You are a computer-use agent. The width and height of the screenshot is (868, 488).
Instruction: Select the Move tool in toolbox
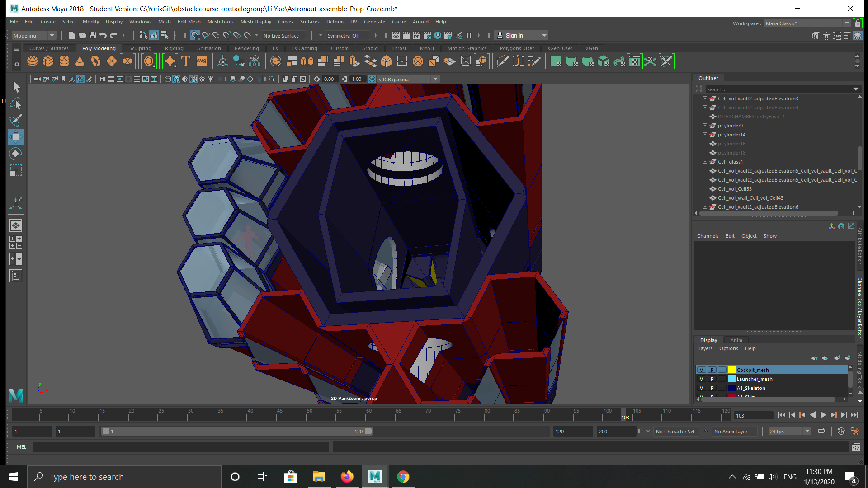pyautogui.click(x=16, y=137)
